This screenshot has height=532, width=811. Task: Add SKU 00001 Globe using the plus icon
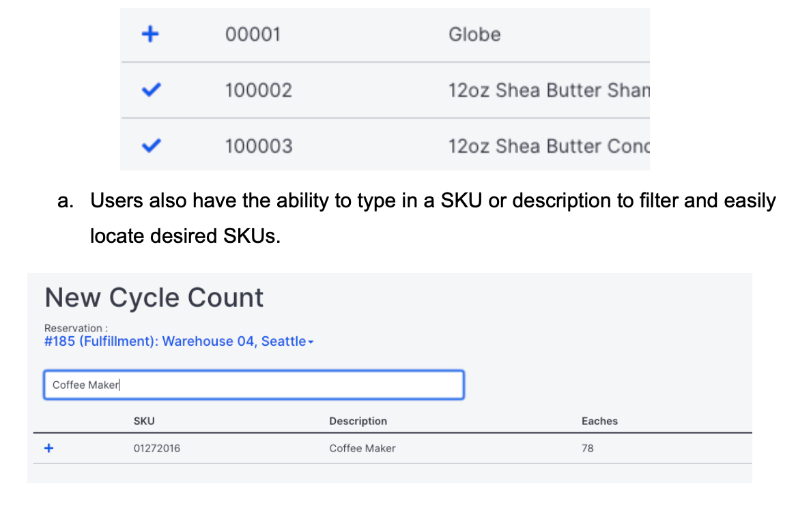[150, 33]
